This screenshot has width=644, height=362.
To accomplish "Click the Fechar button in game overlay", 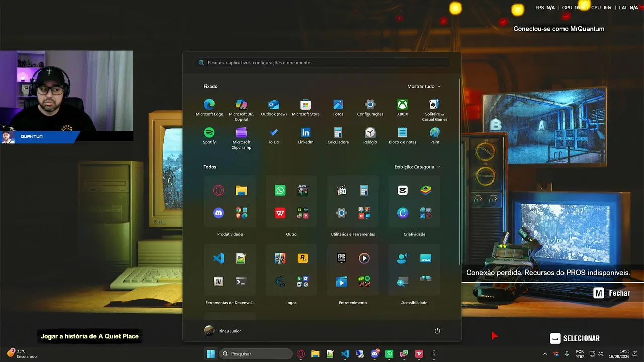I will click(x=612, y=293).
